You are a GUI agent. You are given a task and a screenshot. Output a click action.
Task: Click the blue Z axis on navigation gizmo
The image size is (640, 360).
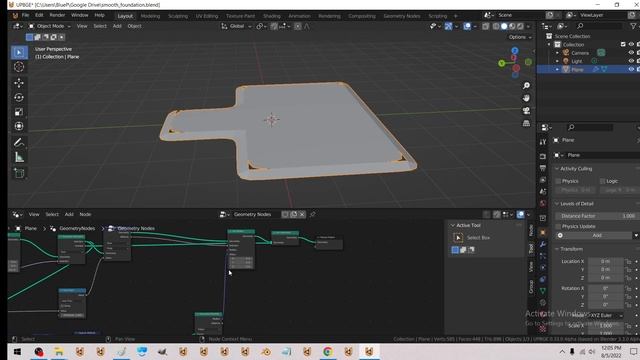click(515, 51)
